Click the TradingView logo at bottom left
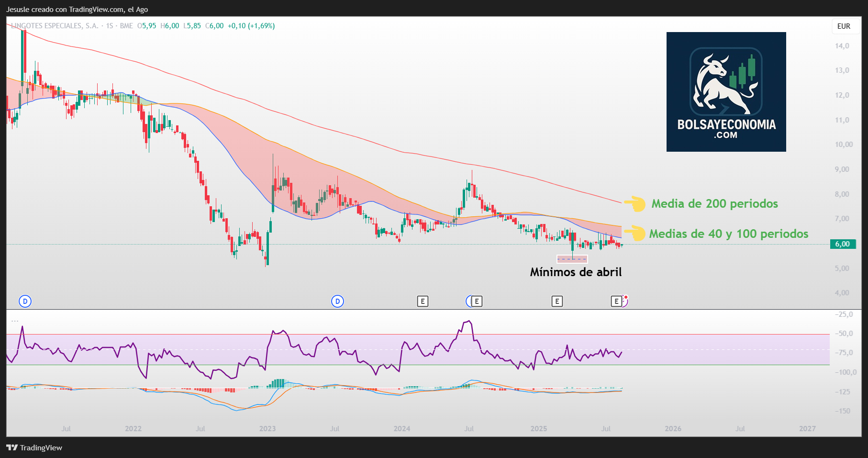 pos(34,448)
